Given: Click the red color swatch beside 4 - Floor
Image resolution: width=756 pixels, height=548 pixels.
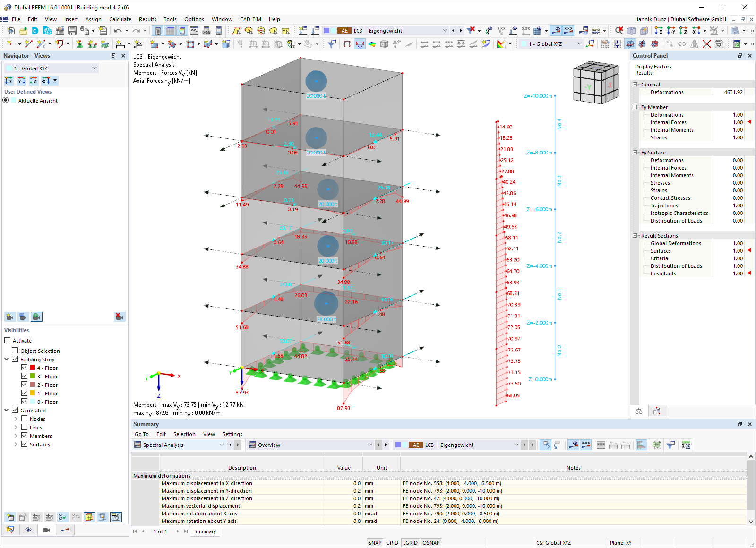Looking at the screenshot, I should [x=32, y=368].
